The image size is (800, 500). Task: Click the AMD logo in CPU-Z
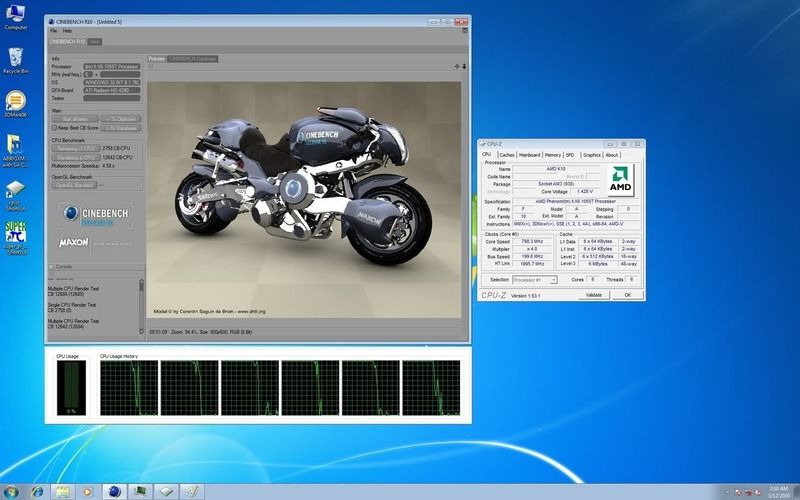[620, 180]
